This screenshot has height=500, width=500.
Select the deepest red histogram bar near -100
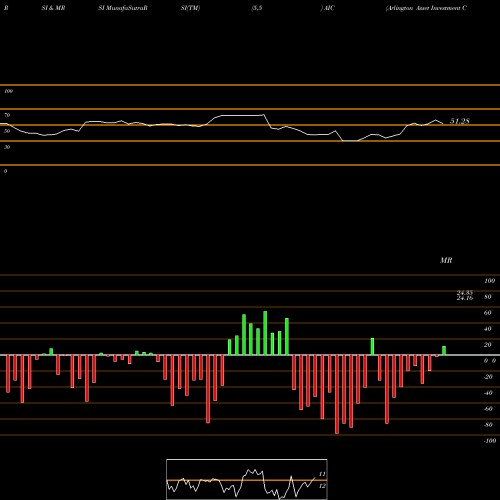coord(337,394)
